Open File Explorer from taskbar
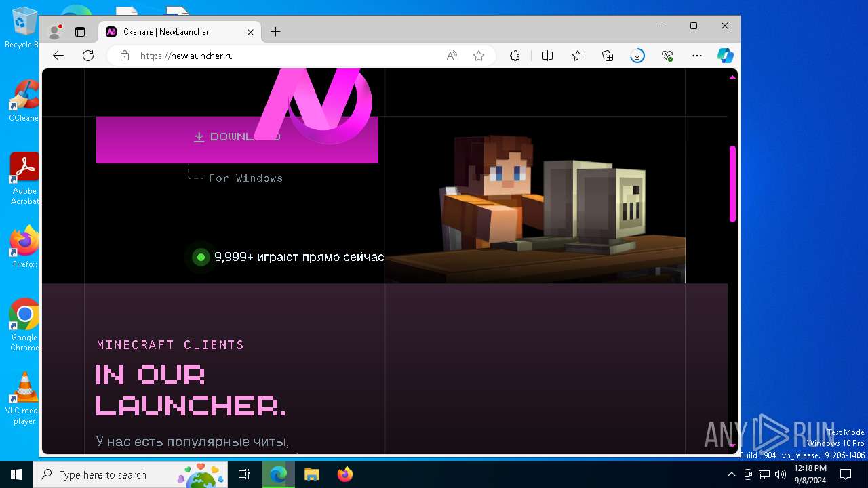Viewport: 868px width, 488px height. [311, 474]
